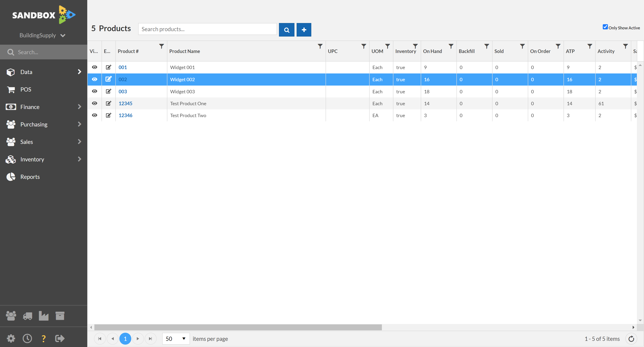The image size is (644, 347).
Task: Click view eye icon for Test Product One
Action: (95, 103)
